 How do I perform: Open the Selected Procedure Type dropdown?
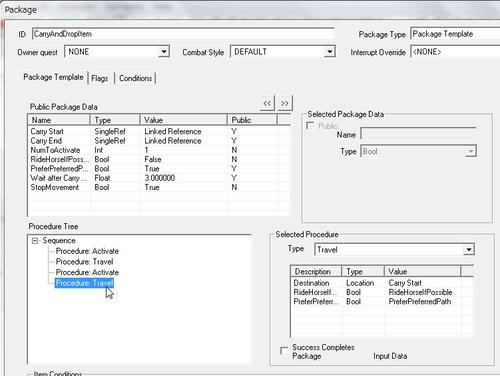click(x=469, y=249)
